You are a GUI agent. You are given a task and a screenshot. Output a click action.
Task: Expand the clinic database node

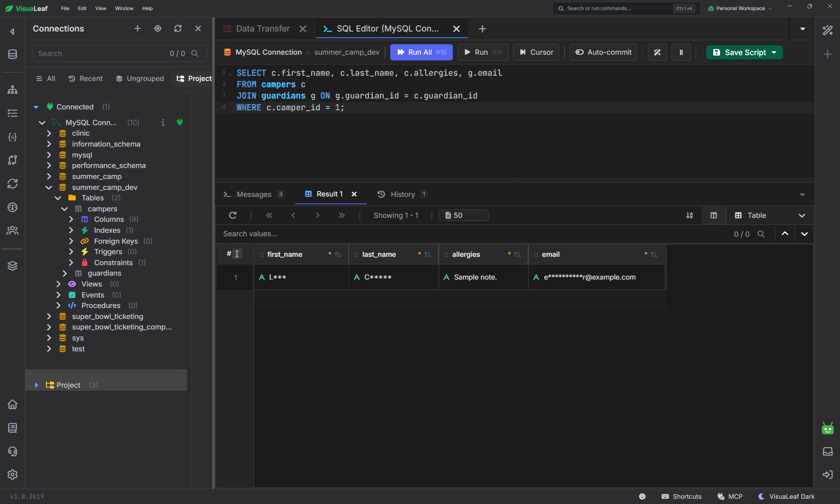49,133
